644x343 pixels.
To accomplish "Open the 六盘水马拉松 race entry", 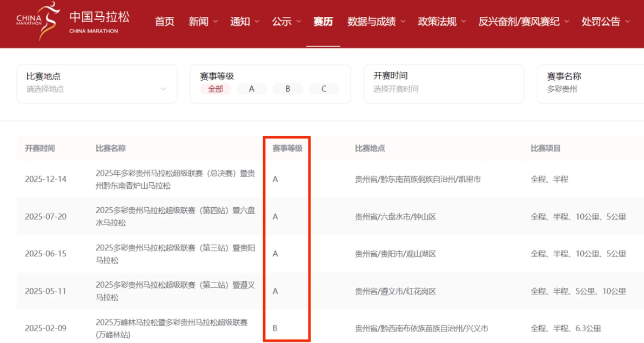I will (x=176, y=216).
